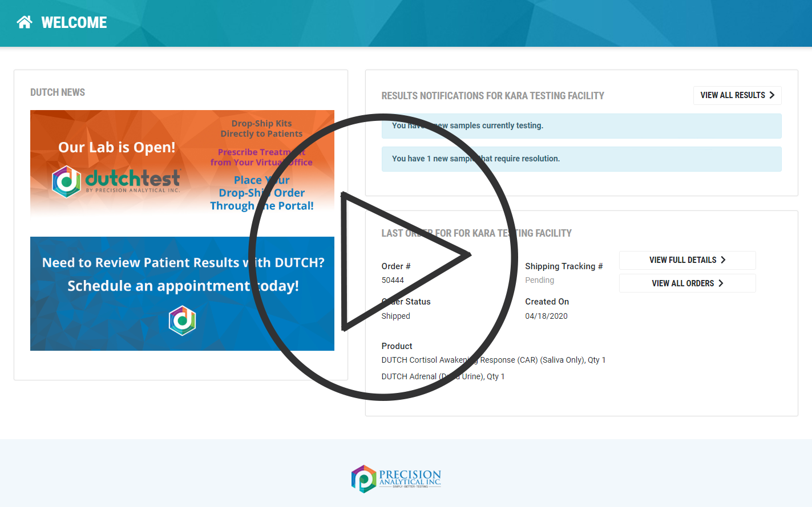Click the DUTCH NEWS section heading
This screenshot has height=507, width=812.
57,92
